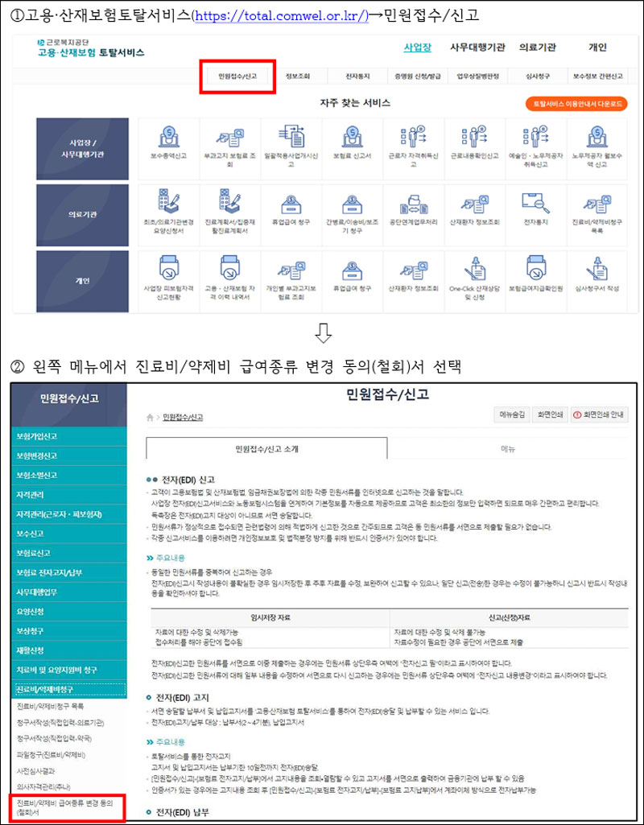
Task: Switch to the 민원접수/신고 소개 tab
Action: click(x=266, y=448)
